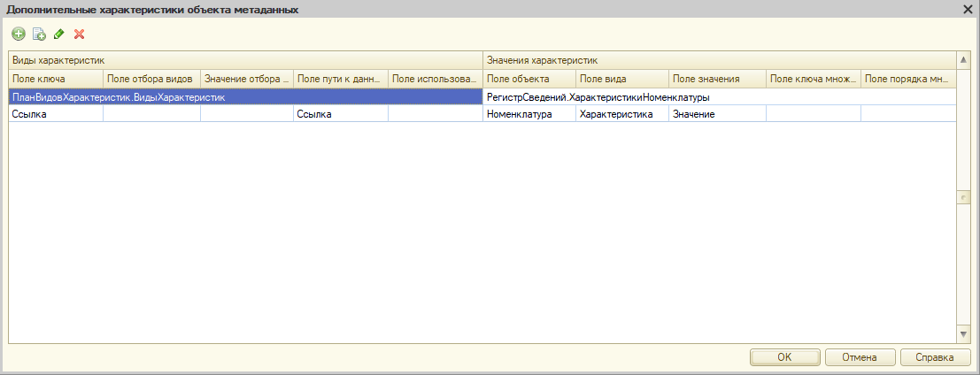The height and width of the screenshot is (375, 980).
Task: Click the green pencil Edit icon
Action: click(58, 34)
